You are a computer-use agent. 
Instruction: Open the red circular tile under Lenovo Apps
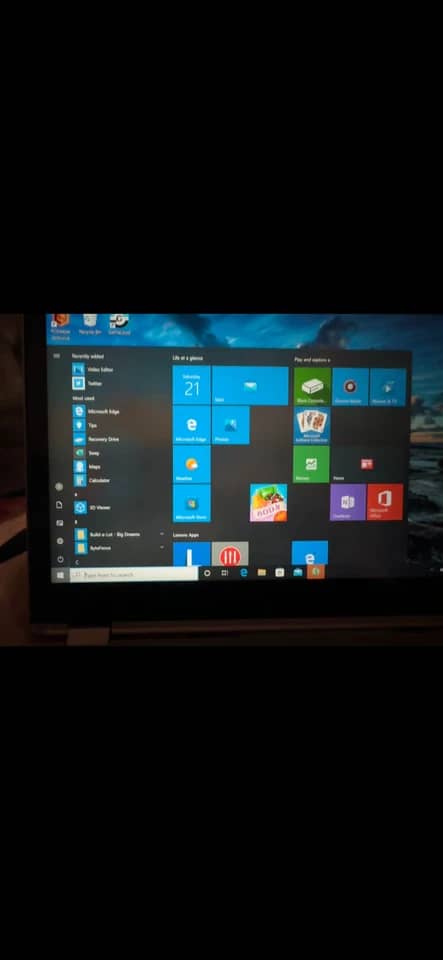coord(230,553)
